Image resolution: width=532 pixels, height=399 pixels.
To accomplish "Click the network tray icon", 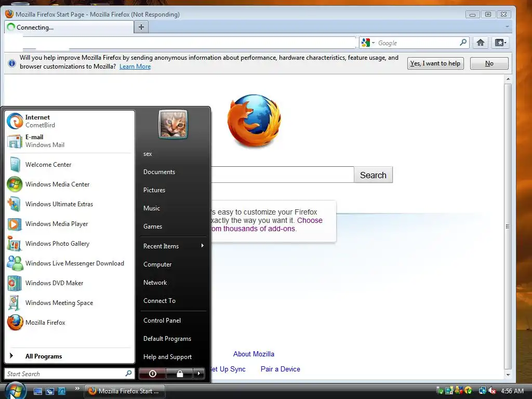I will pyautogui.click(x=482, y=391).
